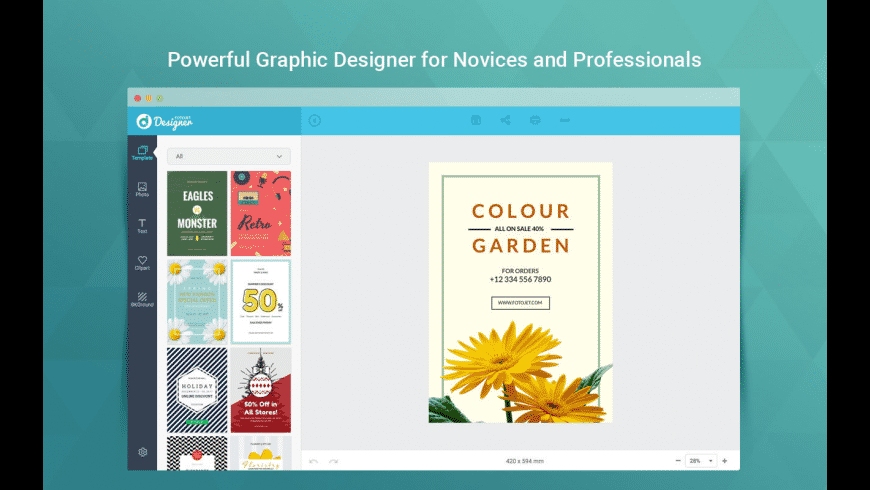Open settings gear at sidebar bottom

pos(143,452)
